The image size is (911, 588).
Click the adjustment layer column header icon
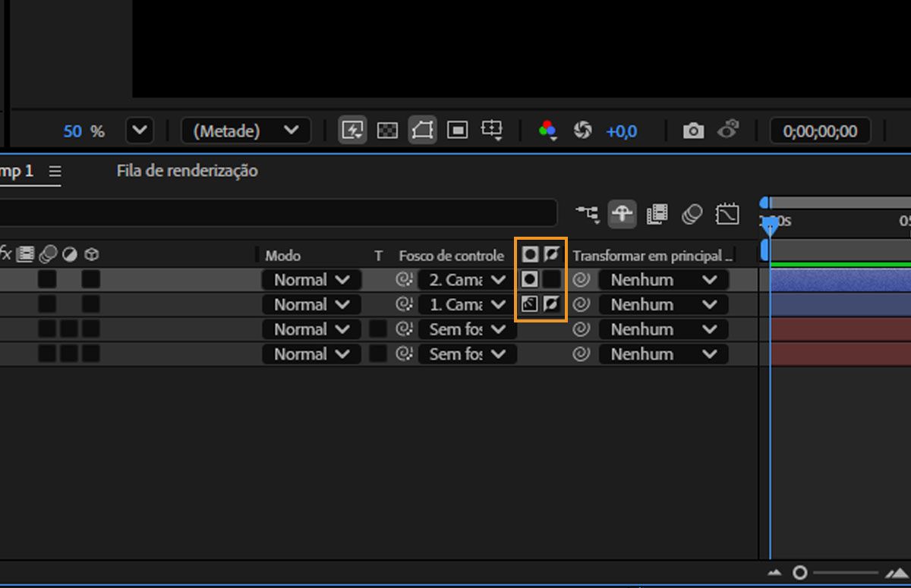pyautogui.click(x=69, y=254)
